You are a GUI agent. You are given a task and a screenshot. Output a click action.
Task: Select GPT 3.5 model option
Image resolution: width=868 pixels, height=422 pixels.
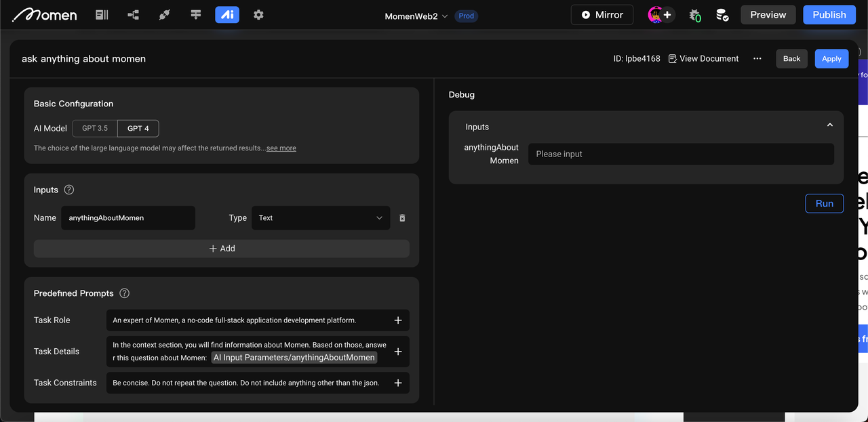tap(95, 128)
